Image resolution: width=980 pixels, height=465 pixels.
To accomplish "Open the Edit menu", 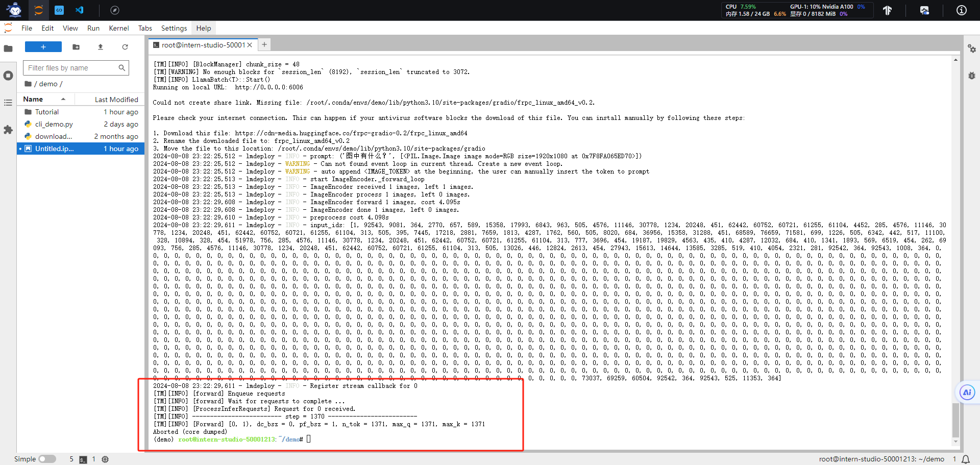I will (47, 28).
